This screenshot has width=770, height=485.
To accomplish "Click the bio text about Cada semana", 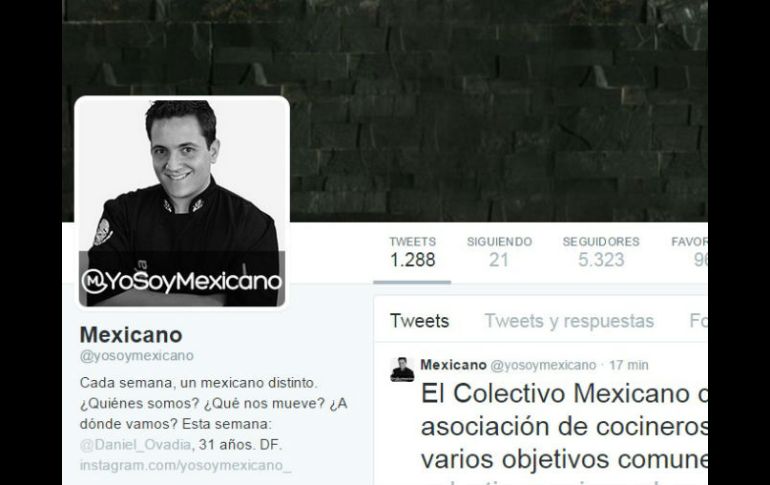I will click(x=214, y=413).
